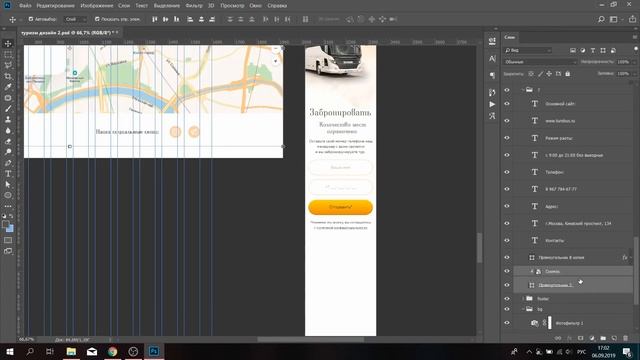Open the Фильтр menu

click(x=194, y=6)
